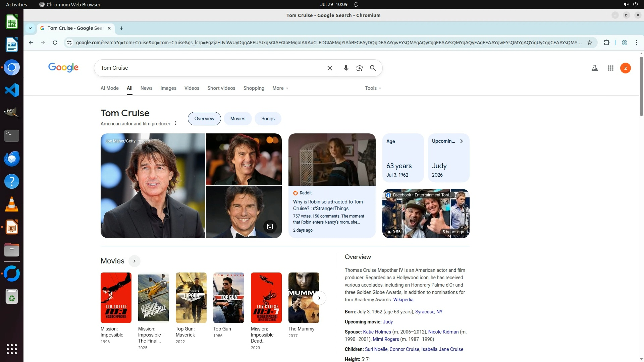The height and width of the screenshot is (362, 644).
Task: Open the Extensions puzzle icon
Action: tap(606, 43)
